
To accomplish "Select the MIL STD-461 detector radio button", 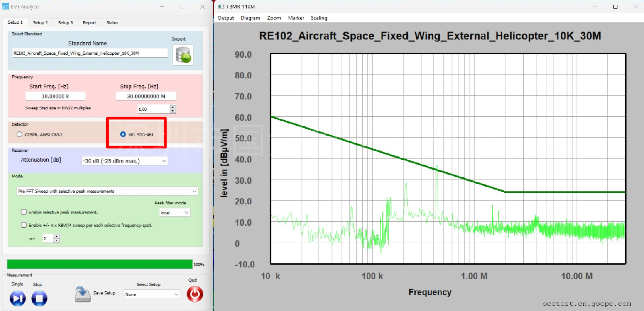I will point(123,134).
